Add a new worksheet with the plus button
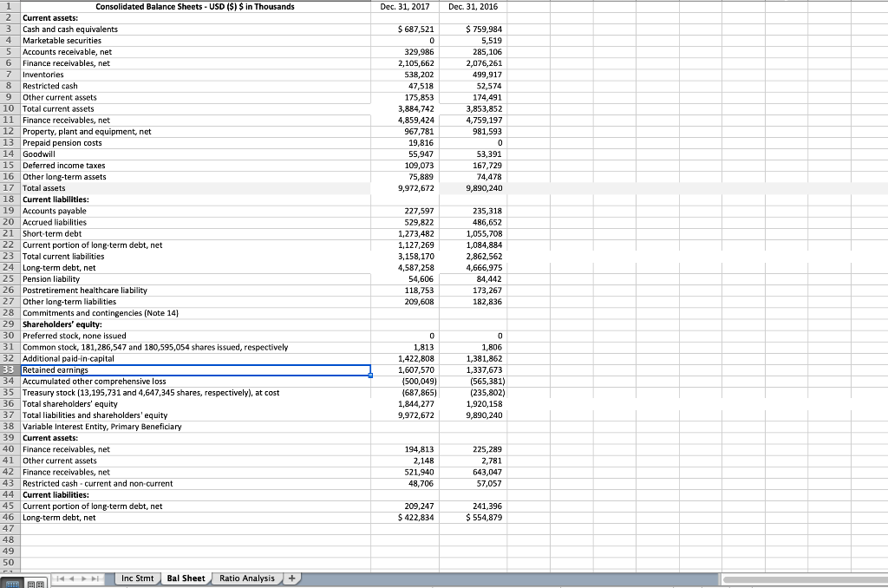 point(291,578)
